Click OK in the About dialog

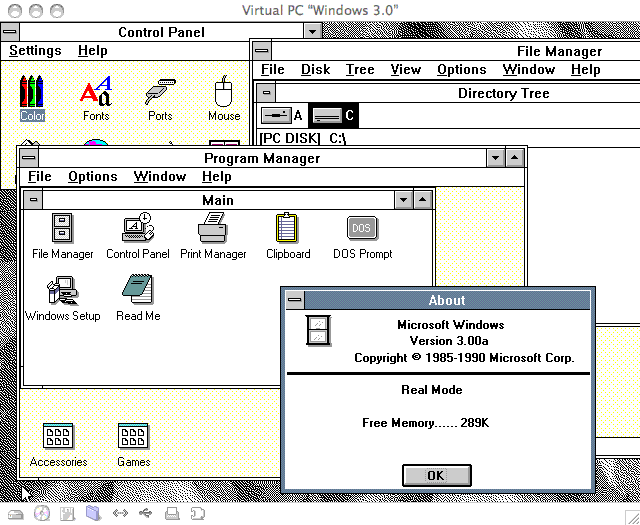[x=437, y=475]
